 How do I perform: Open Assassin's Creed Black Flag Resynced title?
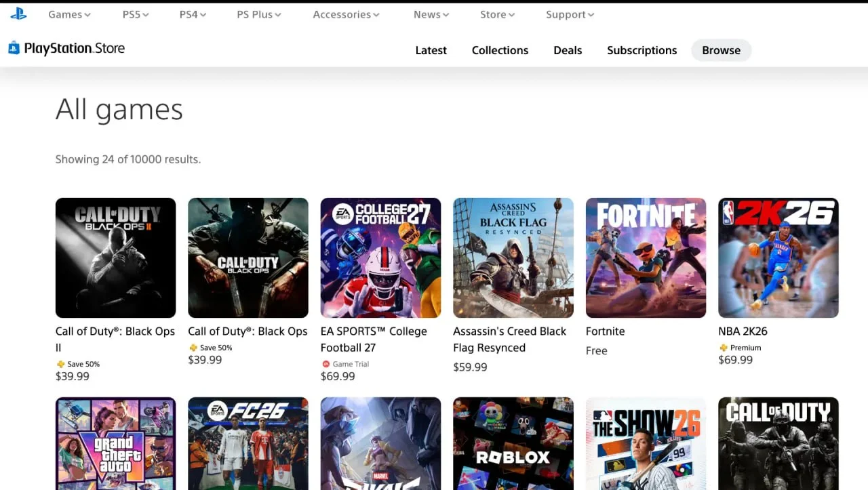point(509,340)
